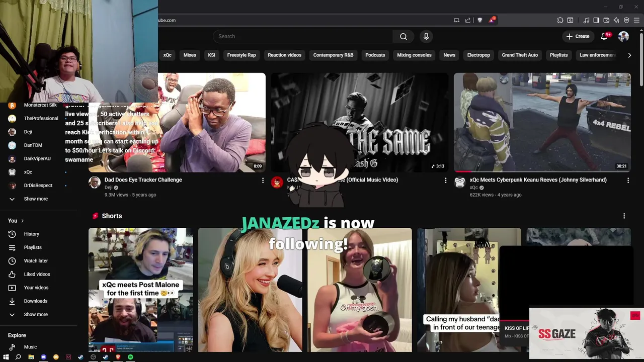Play the xQc GTA Cyberpunk video thumbnail

(x=542, y=122)
